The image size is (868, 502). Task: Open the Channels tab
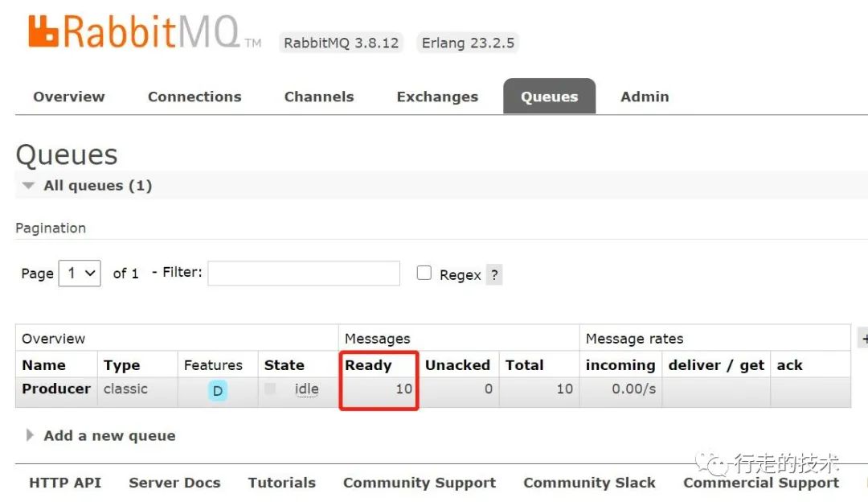[x=319, y=97]
